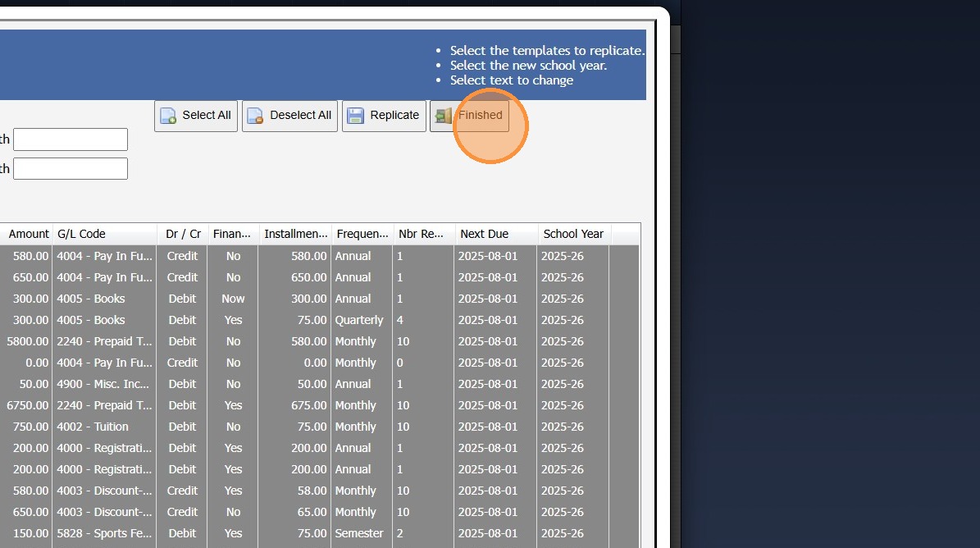Click the Finished button
This screenshot has width=980, height=548.
469,116
